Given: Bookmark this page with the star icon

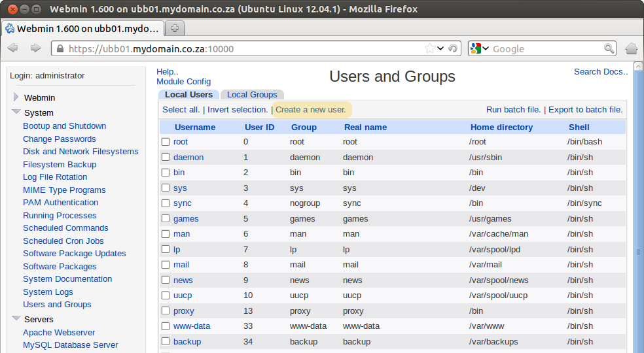Looking at the screenshot, I should coord(429,48).
